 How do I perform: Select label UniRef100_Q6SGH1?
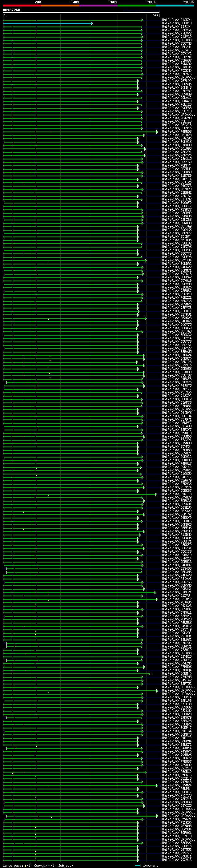click(x=177, y=504)
